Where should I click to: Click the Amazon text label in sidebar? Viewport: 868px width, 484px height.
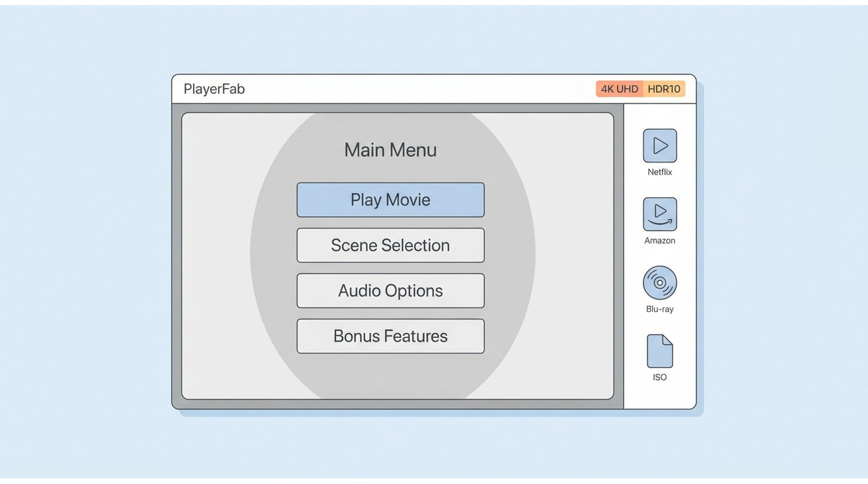tap(660, 241)
